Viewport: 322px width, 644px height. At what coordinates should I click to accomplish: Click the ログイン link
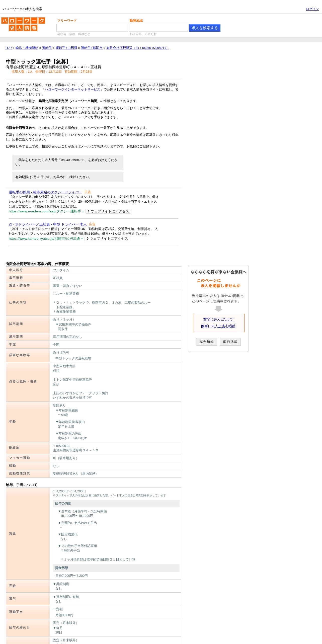312,9
